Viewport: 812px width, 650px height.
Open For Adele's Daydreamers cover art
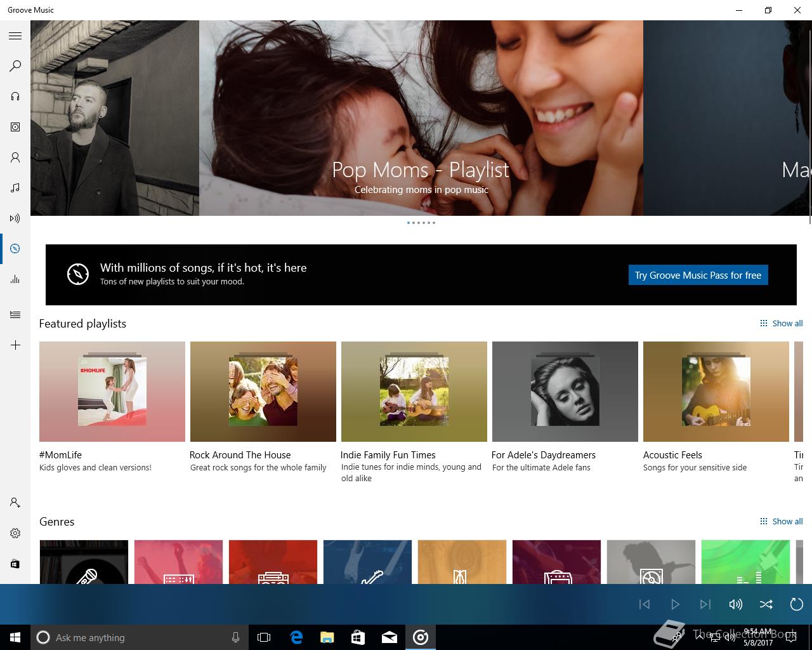[565, 392]
